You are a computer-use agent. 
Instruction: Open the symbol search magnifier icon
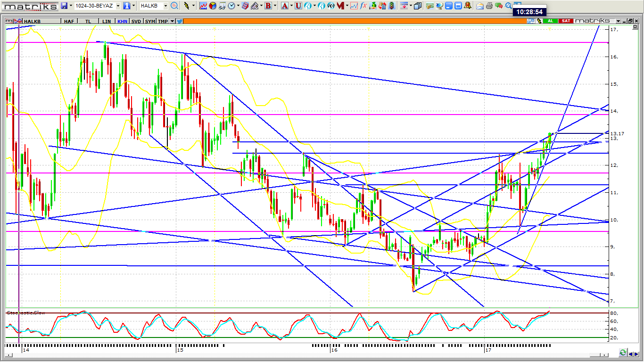(x=174, y=6)
